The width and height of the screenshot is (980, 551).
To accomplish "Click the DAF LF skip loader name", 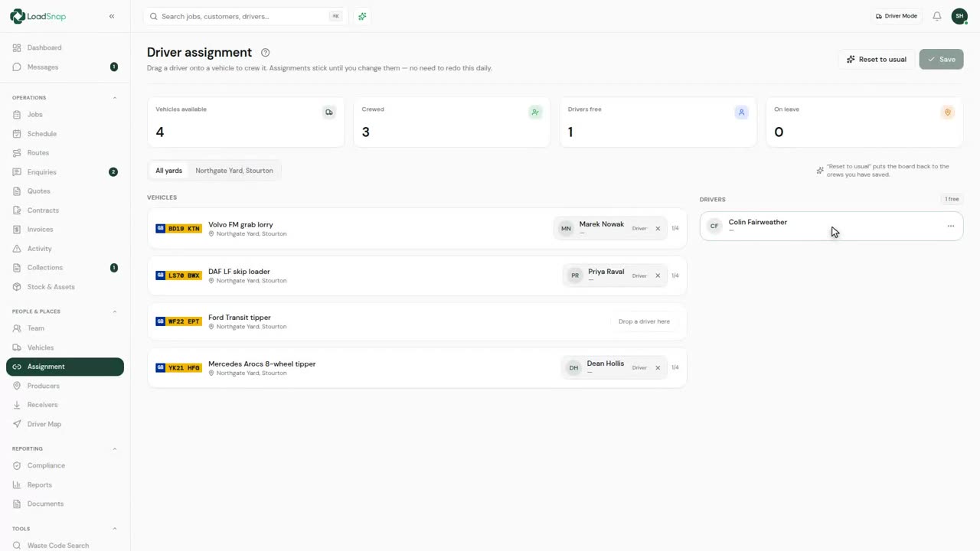I will pyautogui.click(x=239, y=272).
